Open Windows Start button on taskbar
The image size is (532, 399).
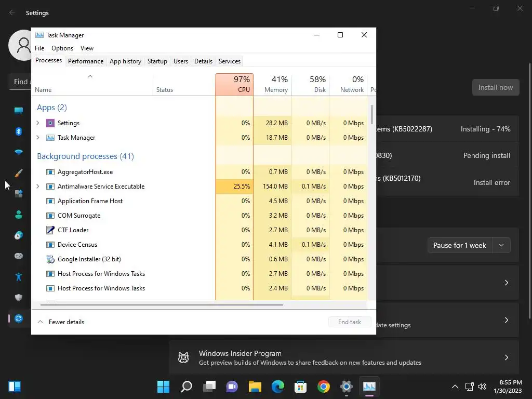tap(163, 387)
